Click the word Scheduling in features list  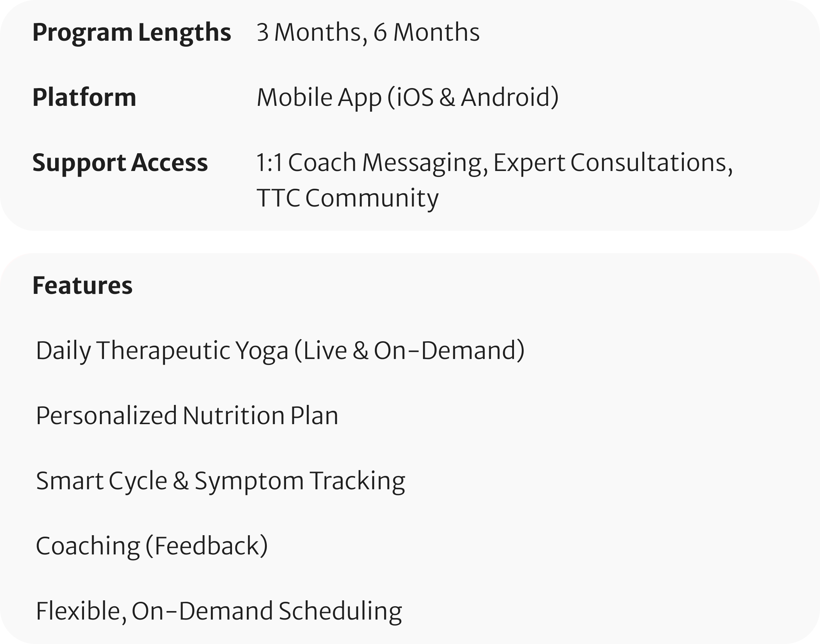click(x=340, y=611)
